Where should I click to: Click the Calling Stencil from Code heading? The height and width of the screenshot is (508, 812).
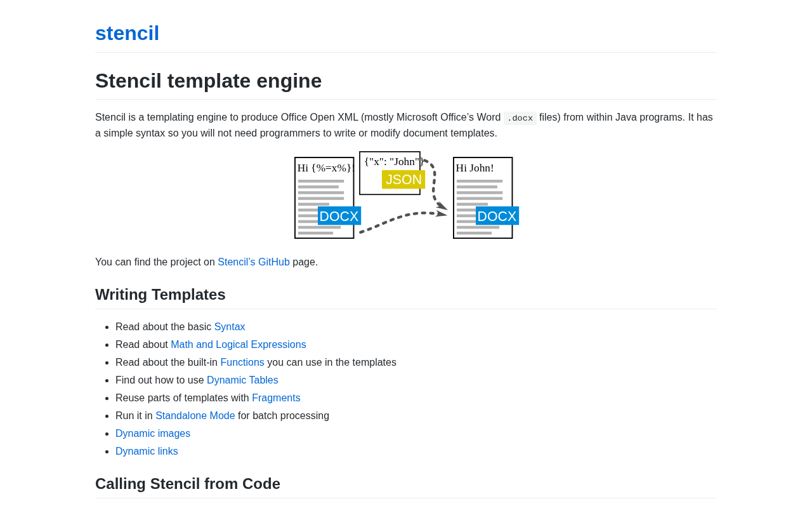pos(188,484)
